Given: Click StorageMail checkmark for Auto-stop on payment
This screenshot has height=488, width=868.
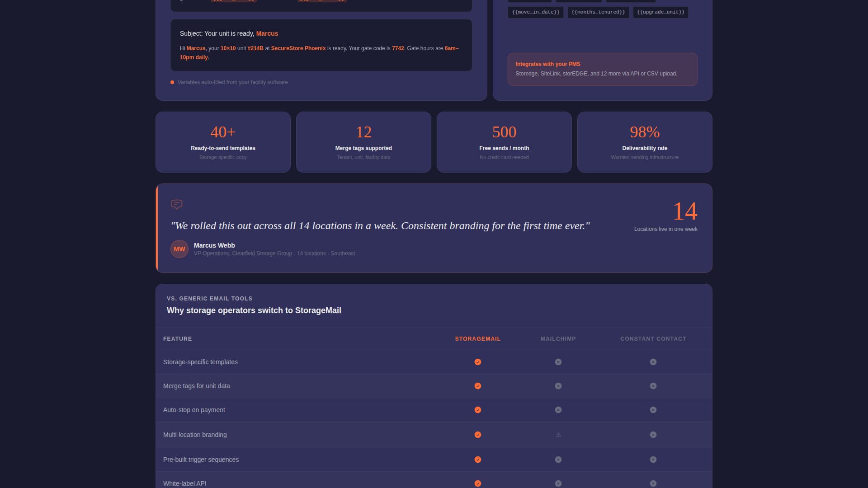Looking at the screenshot, I should 478,410.
